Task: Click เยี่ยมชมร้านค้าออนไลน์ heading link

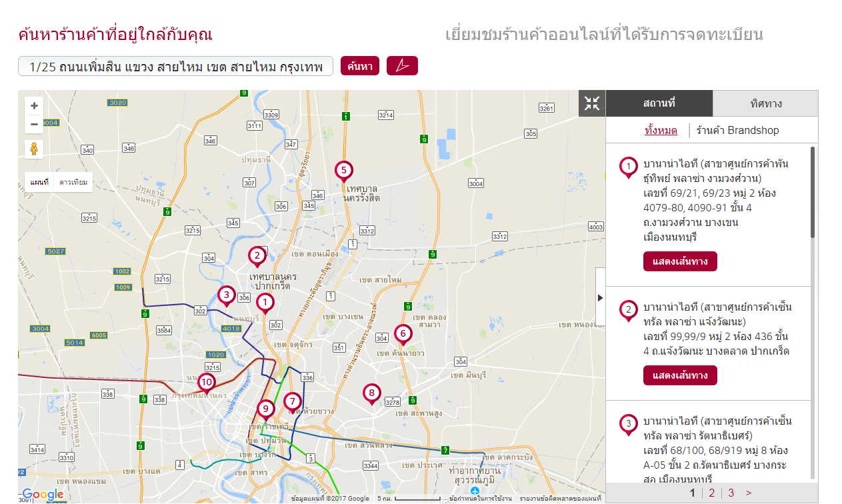Action: pos(604,35)
